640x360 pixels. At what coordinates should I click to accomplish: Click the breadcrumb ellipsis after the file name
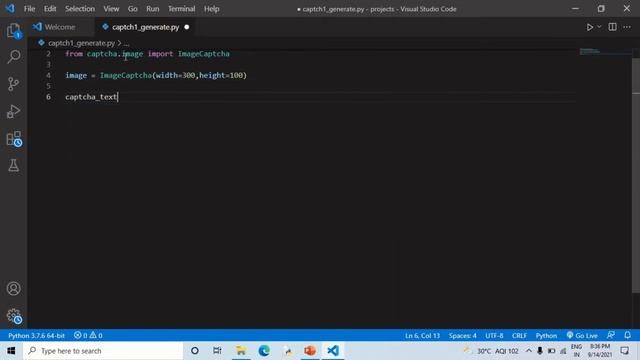[x=126, y=43]
